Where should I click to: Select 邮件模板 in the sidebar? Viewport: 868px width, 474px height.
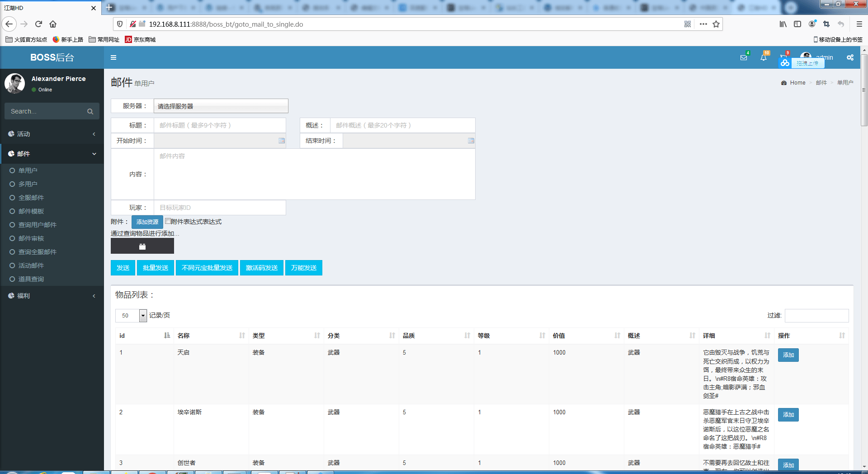(x=31, y=211)
